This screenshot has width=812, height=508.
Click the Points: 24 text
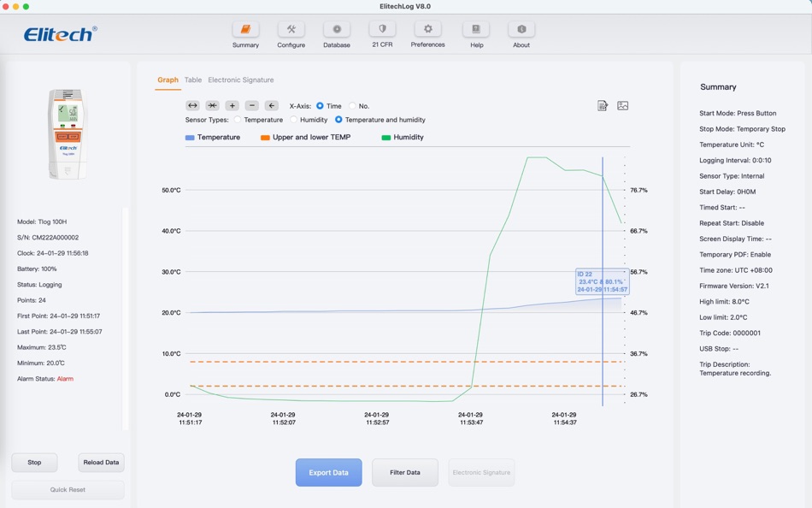pos(31,300)
